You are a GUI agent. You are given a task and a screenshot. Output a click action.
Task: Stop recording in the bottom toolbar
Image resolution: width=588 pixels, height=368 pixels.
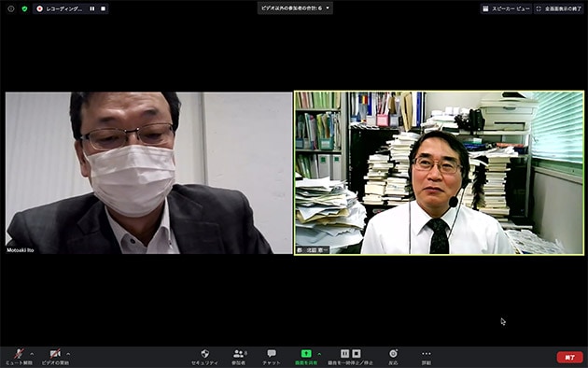click(357, 353)
